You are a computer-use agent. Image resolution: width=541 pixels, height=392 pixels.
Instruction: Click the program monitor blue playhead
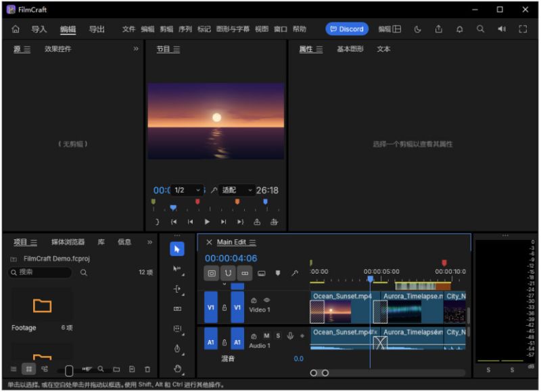173,207
